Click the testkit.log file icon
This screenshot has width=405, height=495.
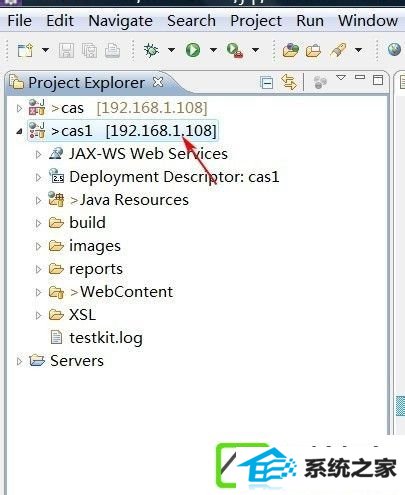click(56, 337)
